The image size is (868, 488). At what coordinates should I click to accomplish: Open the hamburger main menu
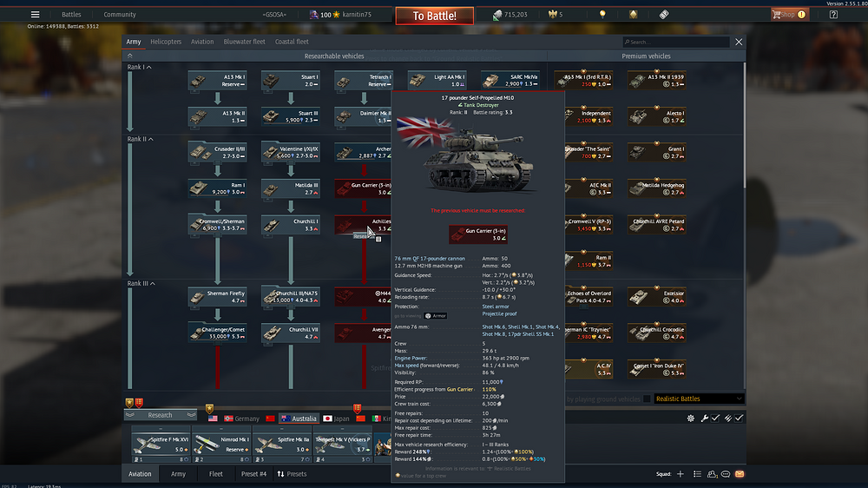tap(35, 15)
